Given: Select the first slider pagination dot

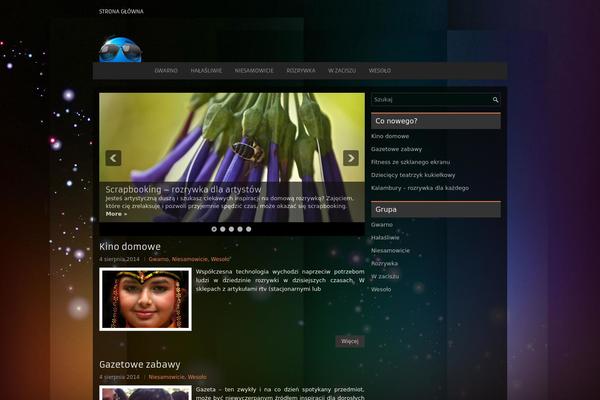Looking at the screenshot, I should (214, 229).
